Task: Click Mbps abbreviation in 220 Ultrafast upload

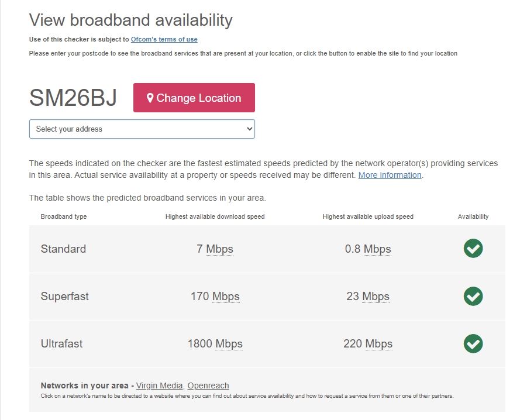Action: tap(379, 344)
